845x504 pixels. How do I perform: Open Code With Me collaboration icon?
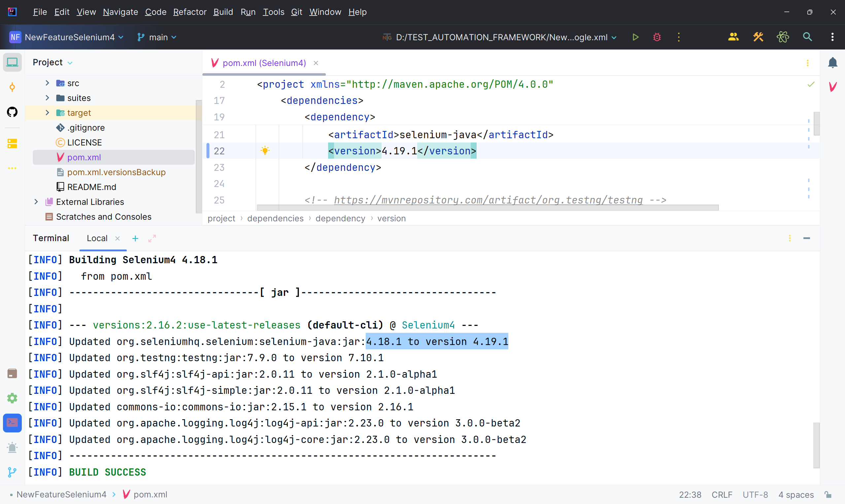(733, 37)
